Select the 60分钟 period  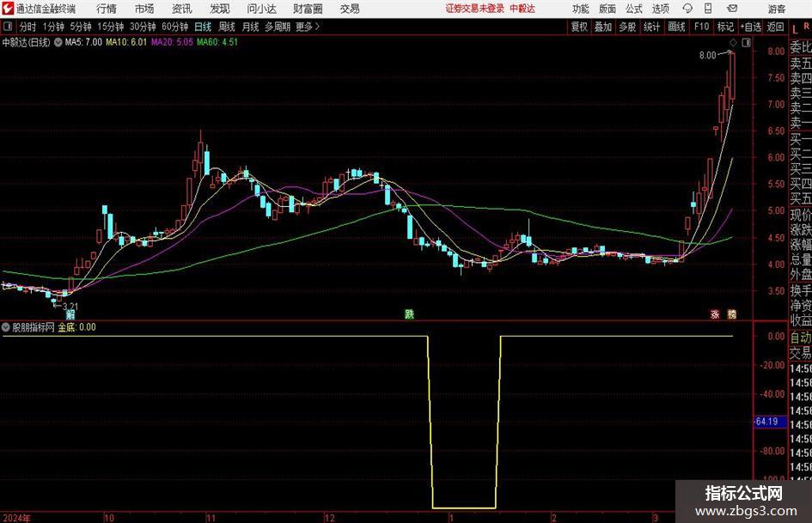click(174, 27)
